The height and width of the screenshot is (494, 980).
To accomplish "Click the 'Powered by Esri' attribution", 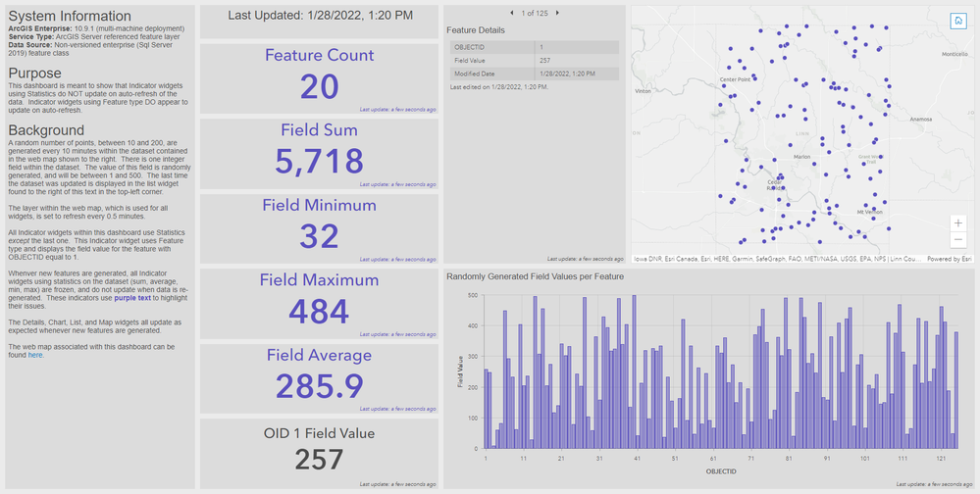I will pos(950,259).
